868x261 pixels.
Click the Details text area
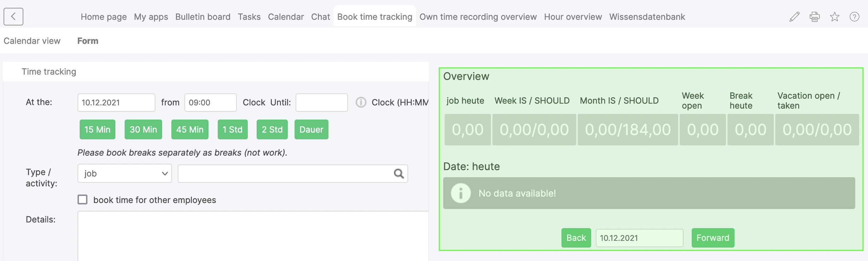coord(253,236)
